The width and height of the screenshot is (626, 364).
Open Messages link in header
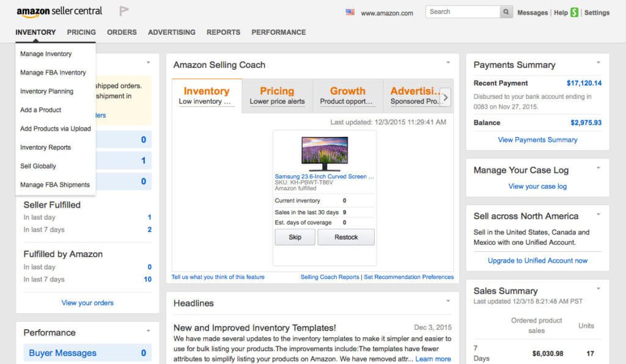tap(532, 13)
